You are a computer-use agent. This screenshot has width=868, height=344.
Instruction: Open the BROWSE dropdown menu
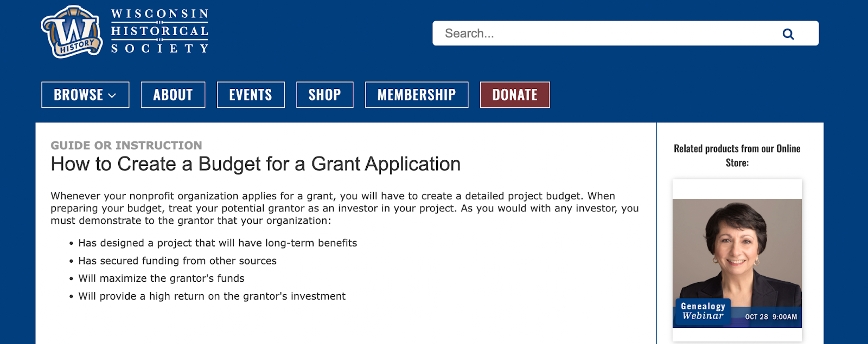[x=85, y=94]
